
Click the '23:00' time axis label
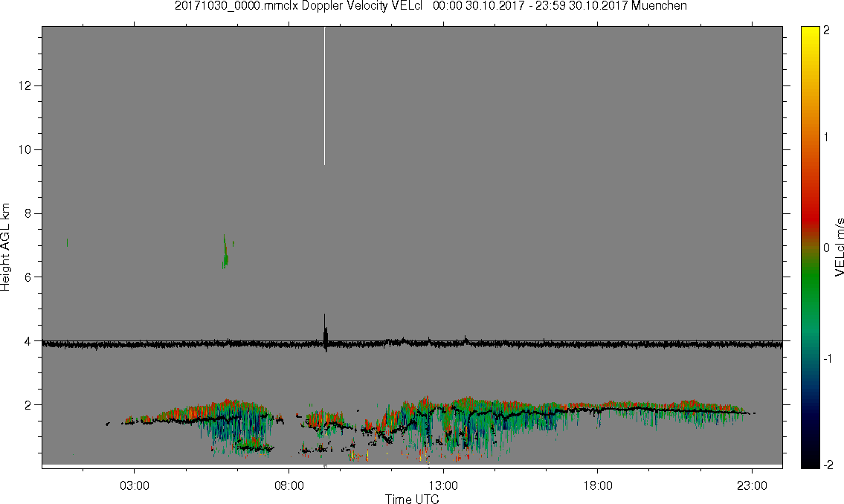pyautogui.click(x=752, y=485)
